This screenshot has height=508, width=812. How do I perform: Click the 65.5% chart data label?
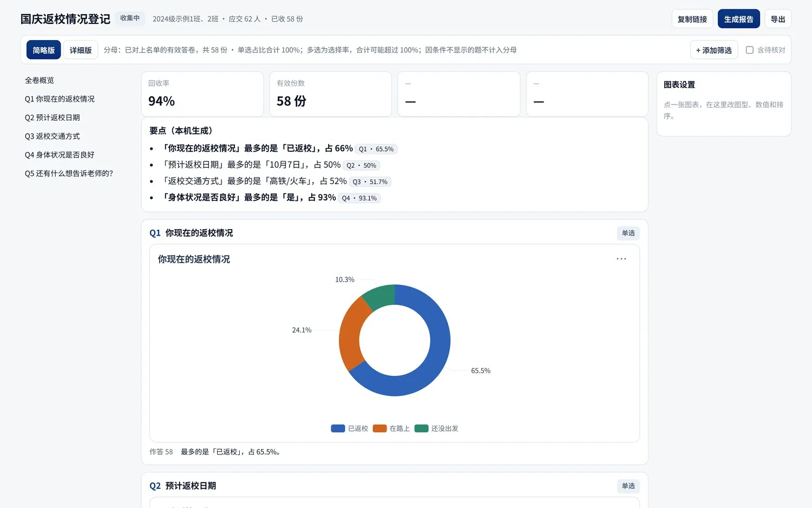pyautogui.click(x=481, y=370)
